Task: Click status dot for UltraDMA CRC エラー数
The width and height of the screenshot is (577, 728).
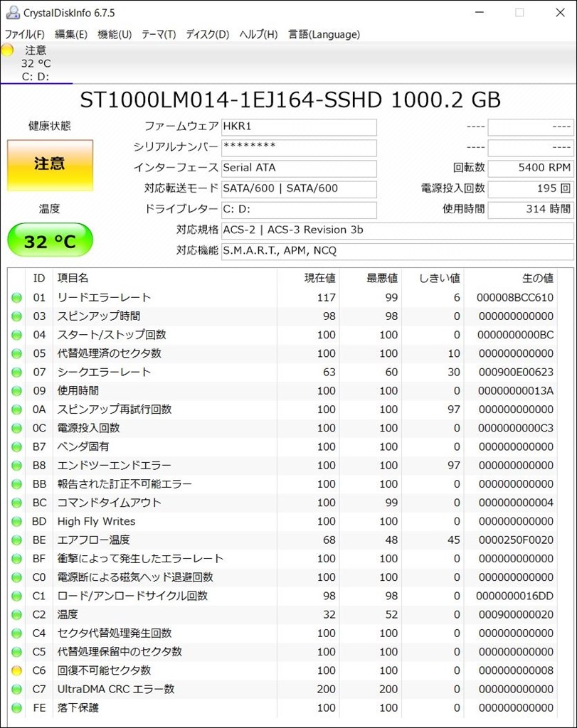Action: tap(17, 689)
